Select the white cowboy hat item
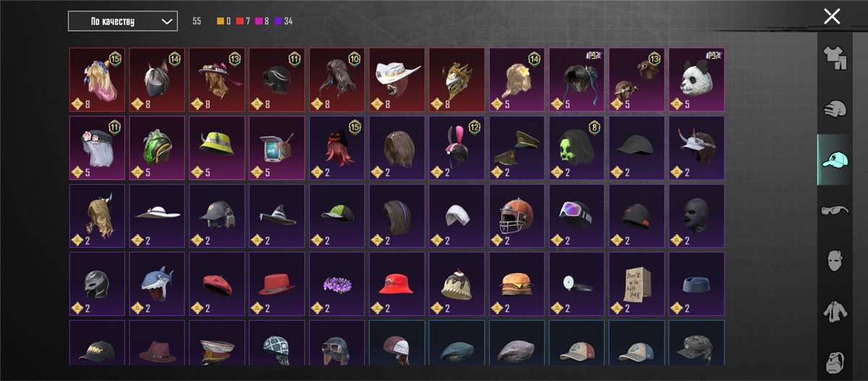 pos(397,78)
